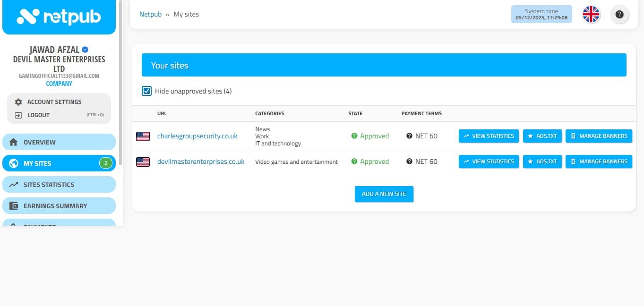Open the Sites Statistics menu item
Image resolution: width=644 pixels, height=306 pixels.
[59, 185]
